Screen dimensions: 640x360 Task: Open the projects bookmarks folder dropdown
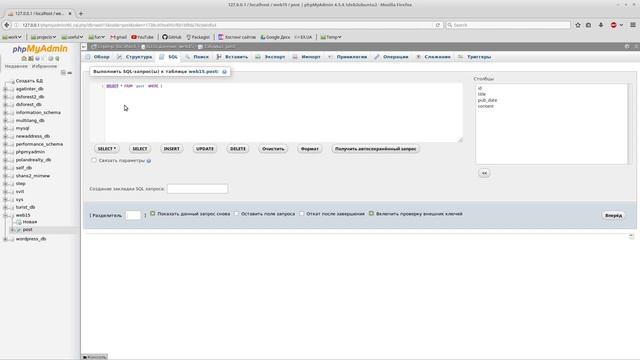click(43, 37)
